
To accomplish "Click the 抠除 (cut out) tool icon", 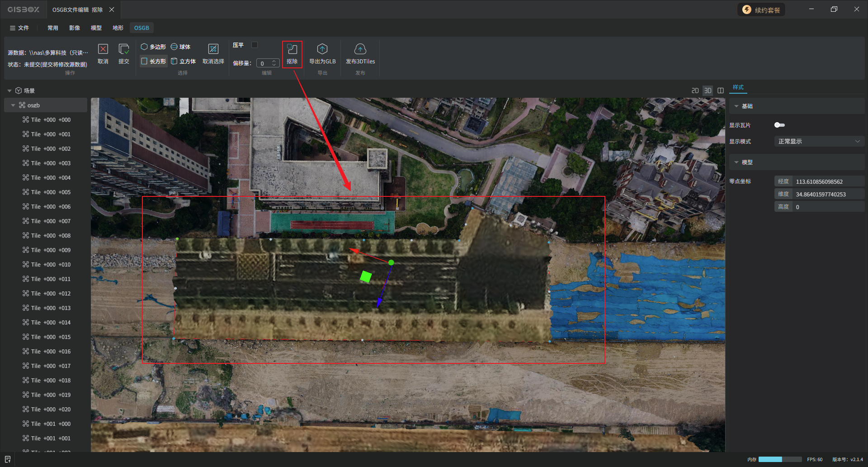I will point(292,50).
